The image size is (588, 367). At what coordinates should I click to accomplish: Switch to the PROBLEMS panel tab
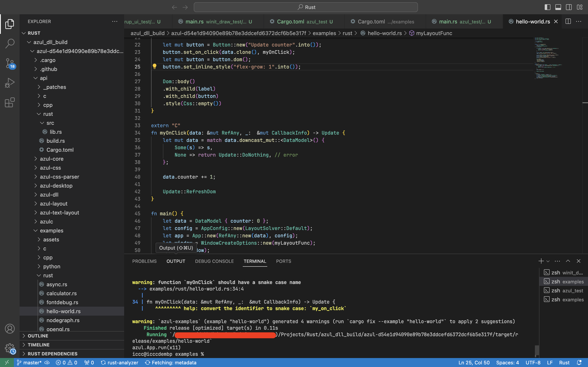coord(144,261)
